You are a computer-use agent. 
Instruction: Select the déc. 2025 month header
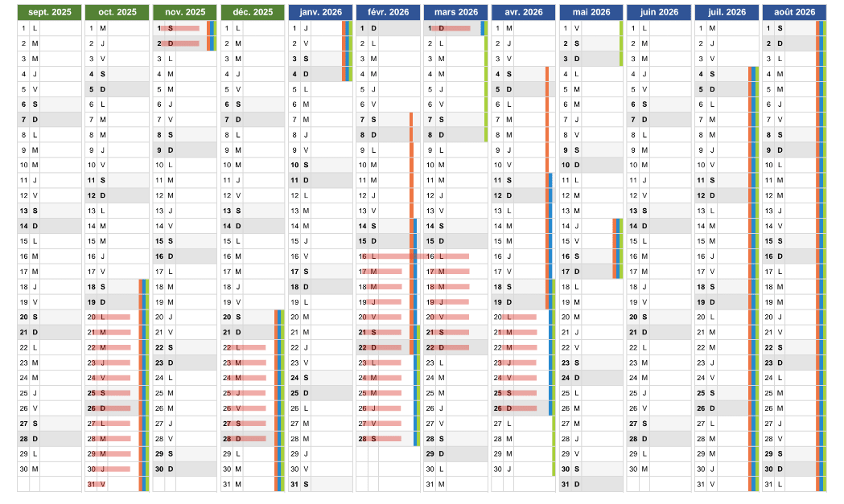(253, 12)
